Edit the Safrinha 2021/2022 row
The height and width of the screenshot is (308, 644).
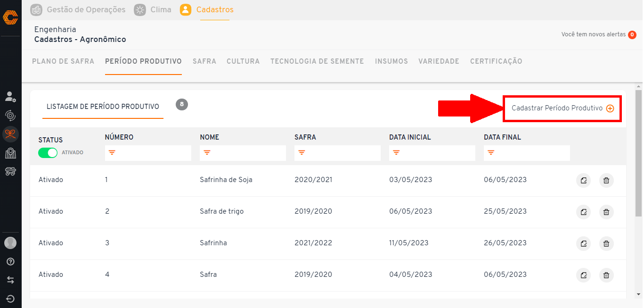click(584, 243)
